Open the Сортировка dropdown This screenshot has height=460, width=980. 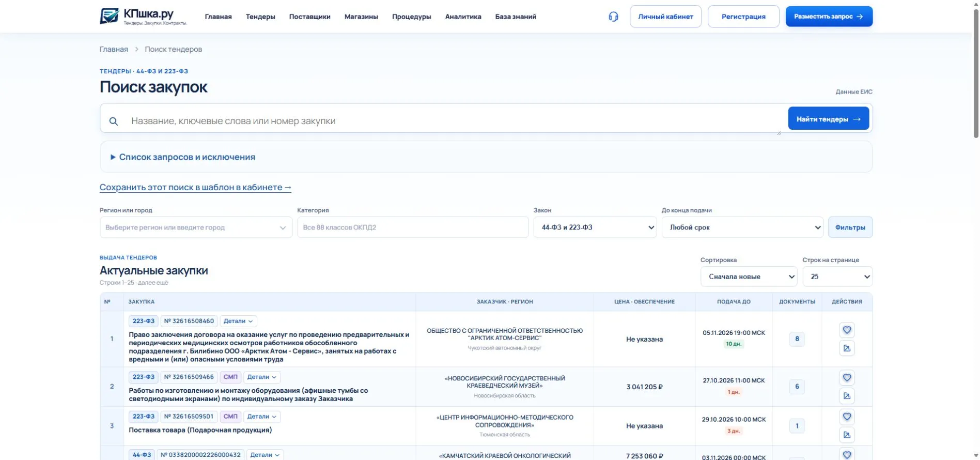(749, 277)
